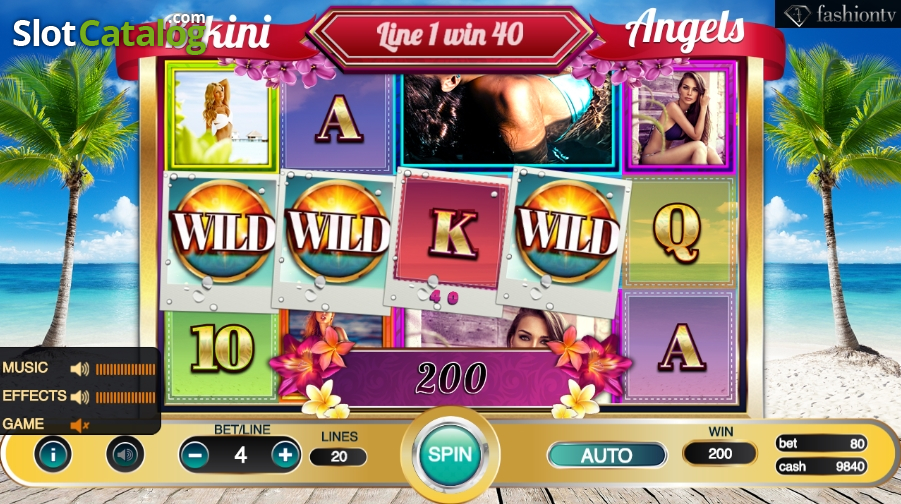Click the Q card symbol on the last reel
Viewport: 901px width, 504px height.
click(x=678, y=232)
